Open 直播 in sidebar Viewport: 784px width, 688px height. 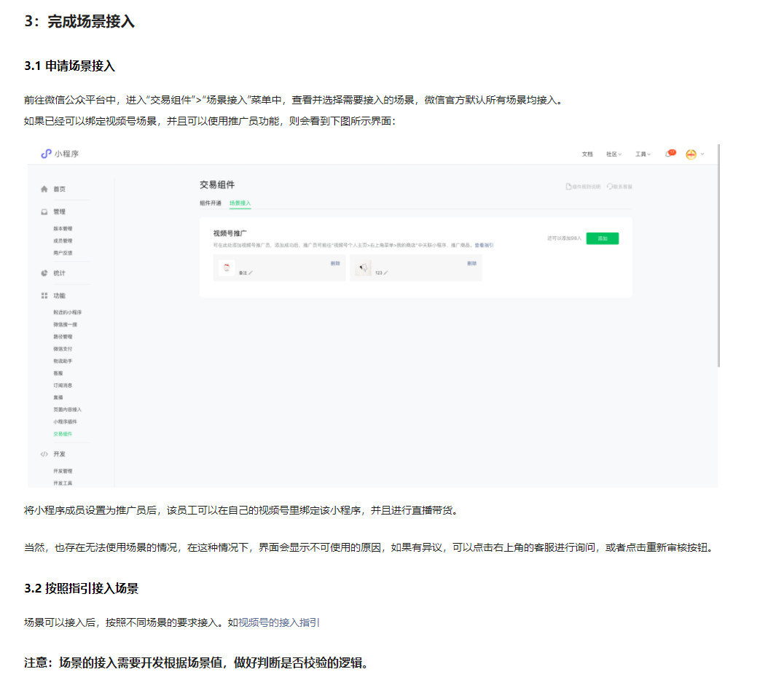pos(58,397)
